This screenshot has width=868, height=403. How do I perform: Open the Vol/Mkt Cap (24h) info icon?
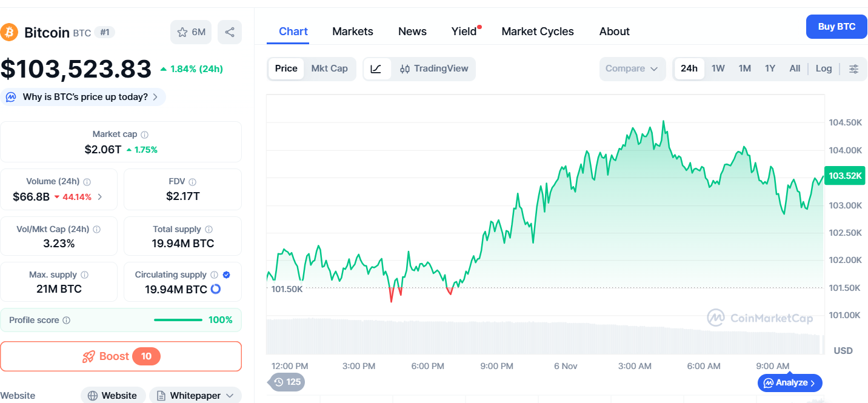96,230
